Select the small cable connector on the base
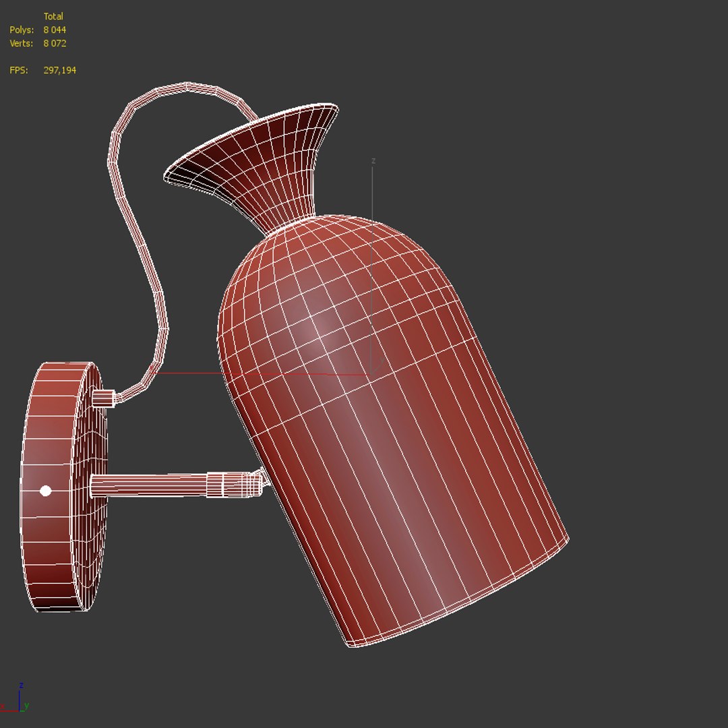 [x=103, y=398]
